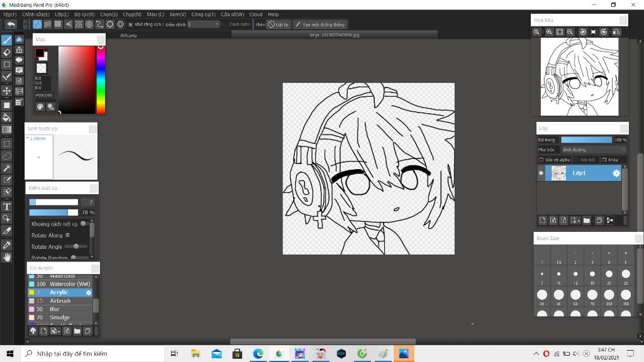Click Tạo một đường thẳng button
This screenshot has width=644, height=362.
point(320,25)
